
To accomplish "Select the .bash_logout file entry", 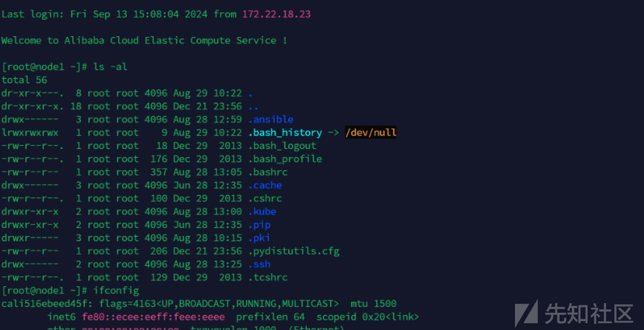I will coord(282,146).
